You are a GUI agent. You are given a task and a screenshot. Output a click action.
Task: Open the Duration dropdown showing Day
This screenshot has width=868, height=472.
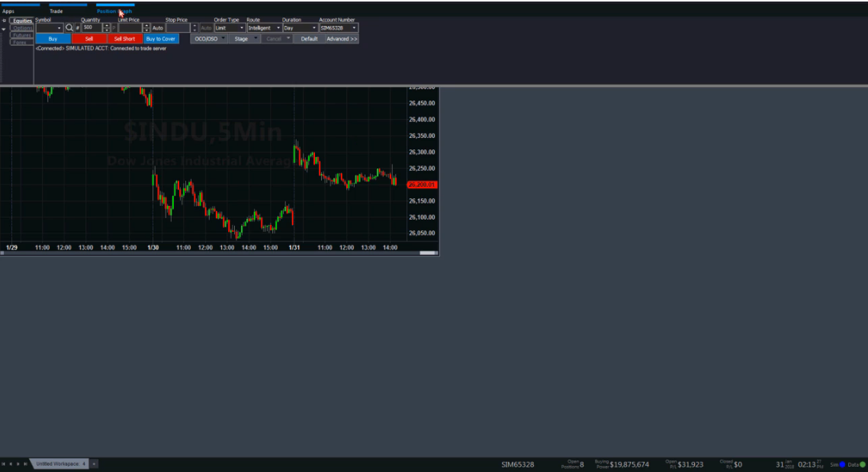pyautogui.click(x=300, y=27)
